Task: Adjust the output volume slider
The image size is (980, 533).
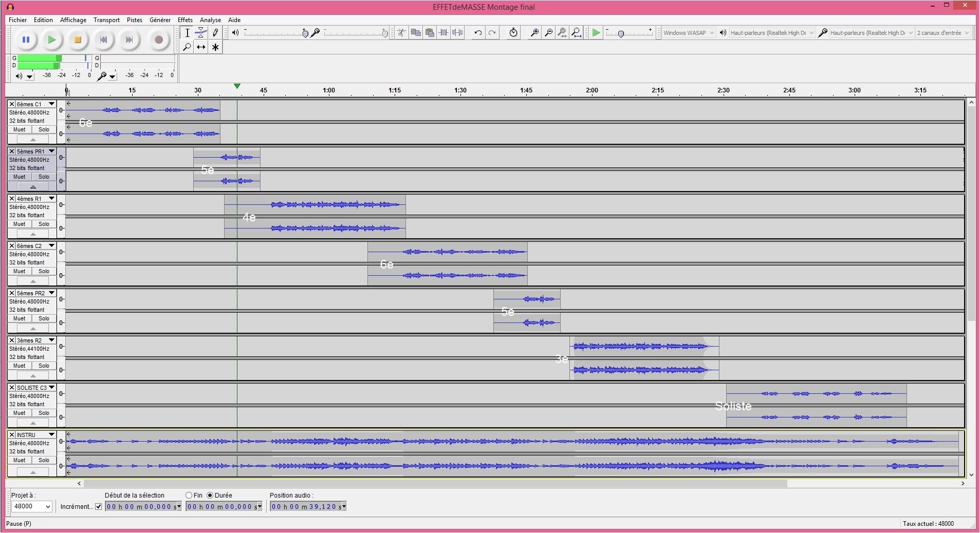Action: point(276,33)
